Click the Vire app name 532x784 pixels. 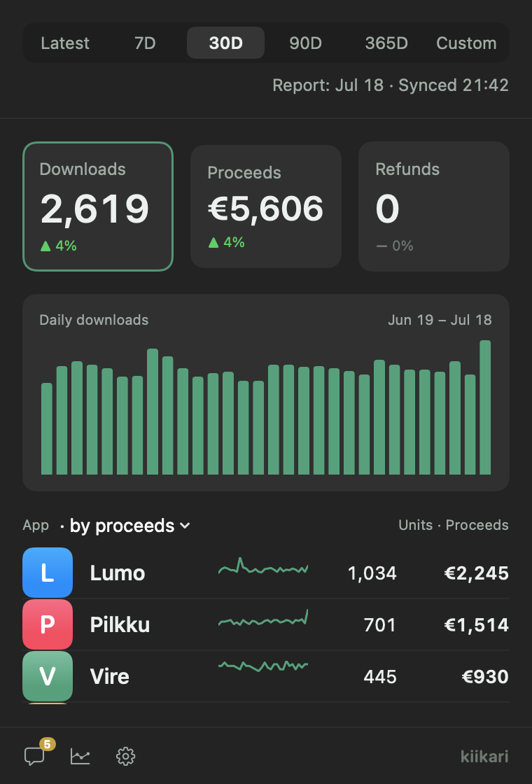point(109,676)
